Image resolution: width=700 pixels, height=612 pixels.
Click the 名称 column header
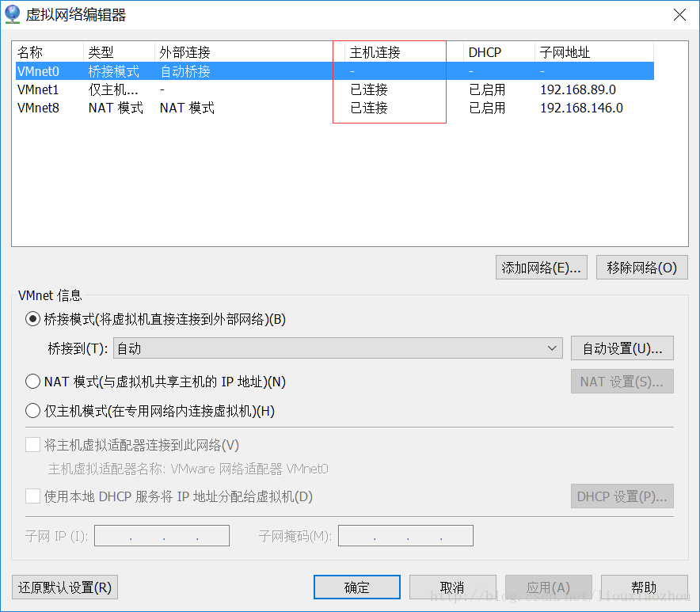30,52
